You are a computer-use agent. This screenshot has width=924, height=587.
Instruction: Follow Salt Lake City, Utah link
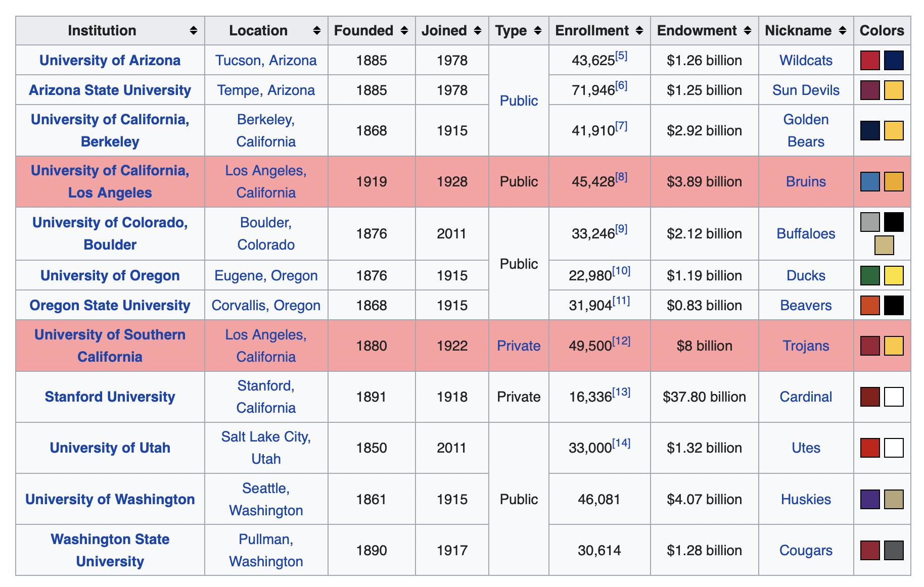[x=266, y=448]
